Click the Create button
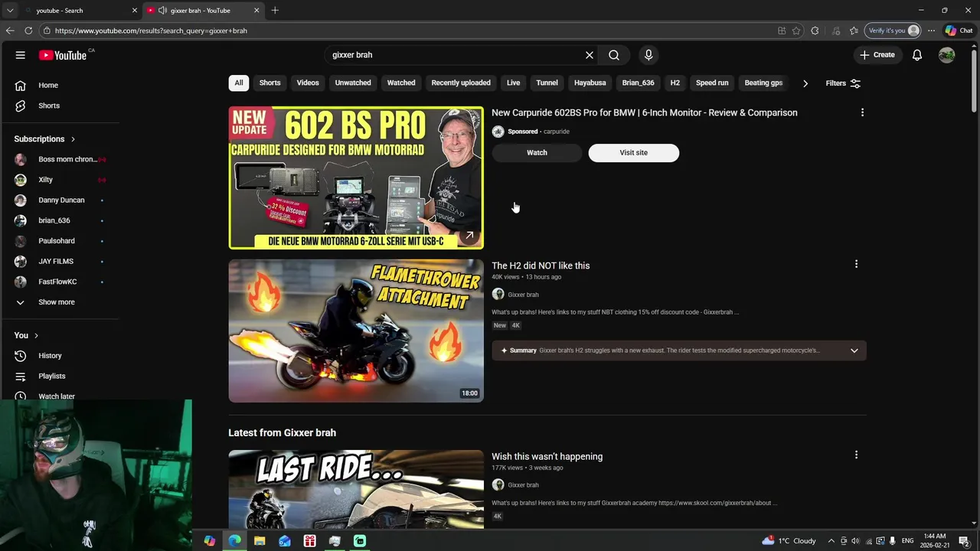Image resolution: width=980 pixels, height=551 pixels. pyautogui.click(x=877, y=55)
